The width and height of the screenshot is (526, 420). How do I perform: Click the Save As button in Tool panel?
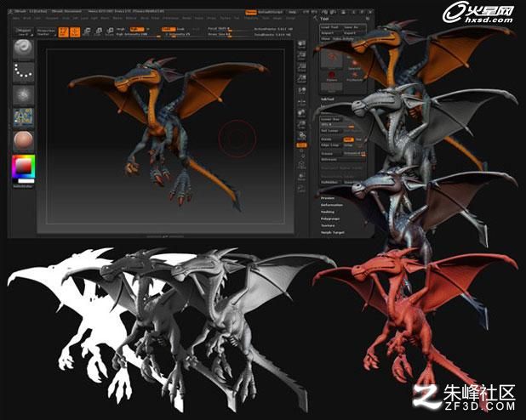351,27
